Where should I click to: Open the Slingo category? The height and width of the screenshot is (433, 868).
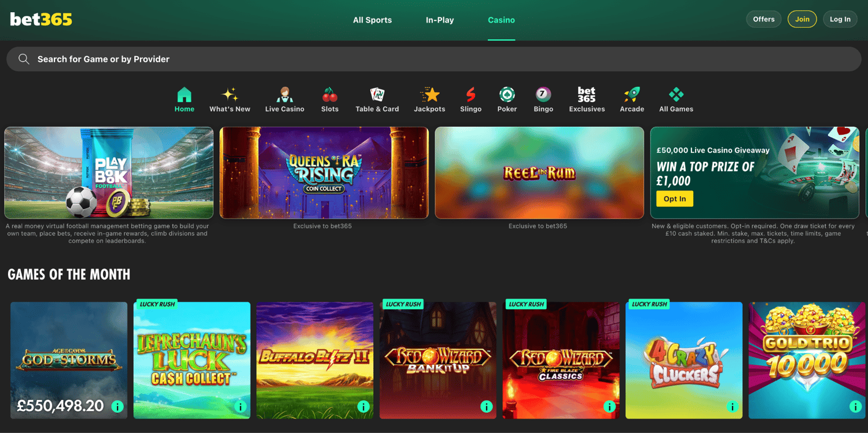[x=471, y=100]
